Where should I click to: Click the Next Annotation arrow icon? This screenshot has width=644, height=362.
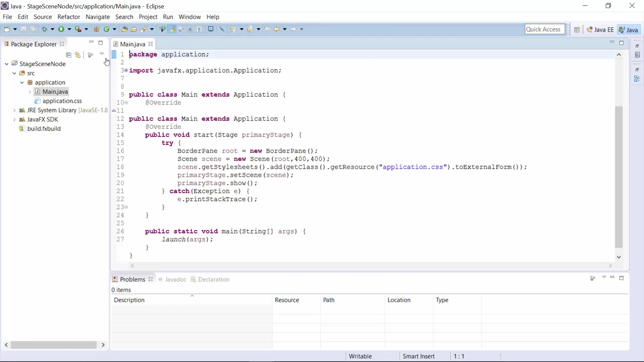(233, 29)
